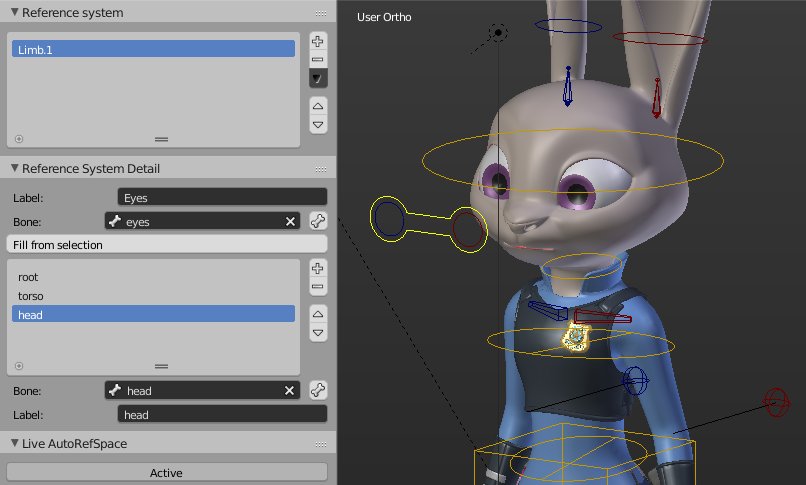
Task: Pick active bone for head with bone icon
Action: coord(318,390)
